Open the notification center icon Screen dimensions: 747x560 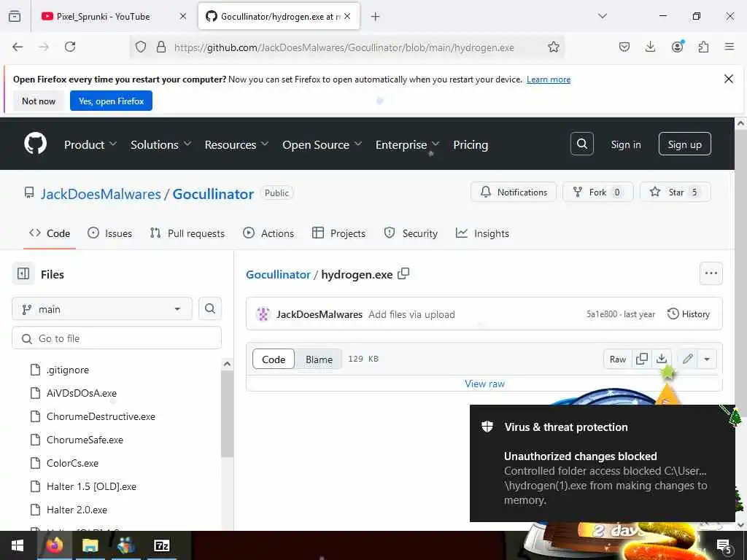[x=723, y=545]
